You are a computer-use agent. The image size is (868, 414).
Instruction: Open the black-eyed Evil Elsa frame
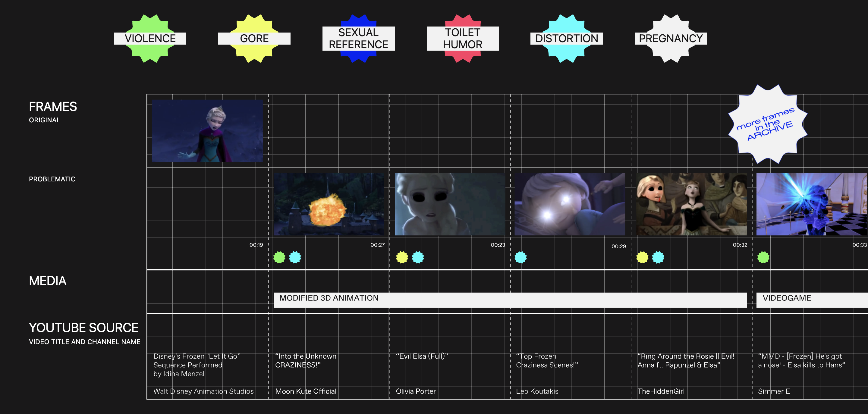tap(449, 204)
